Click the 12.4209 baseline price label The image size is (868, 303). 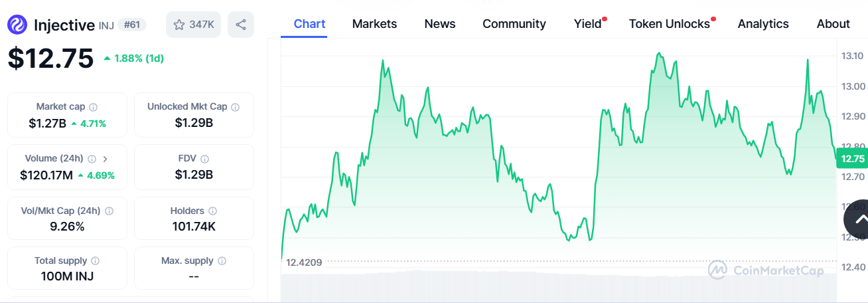[x=304, y=262]
